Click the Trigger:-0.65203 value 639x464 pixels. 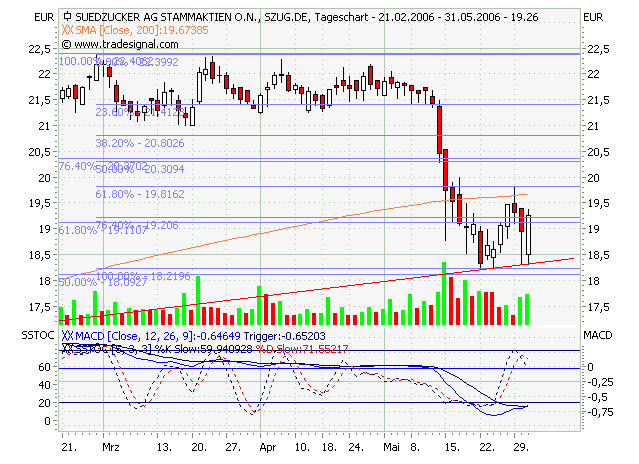[x=284, y=336]
